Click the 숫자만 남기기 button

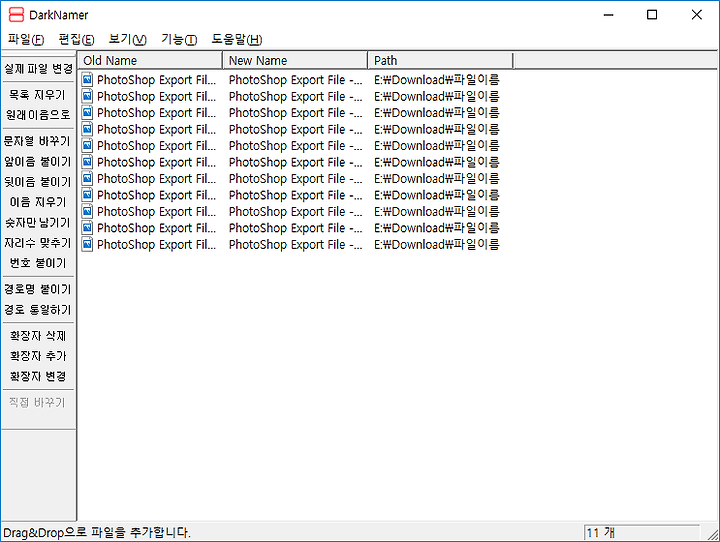(38, 223)
